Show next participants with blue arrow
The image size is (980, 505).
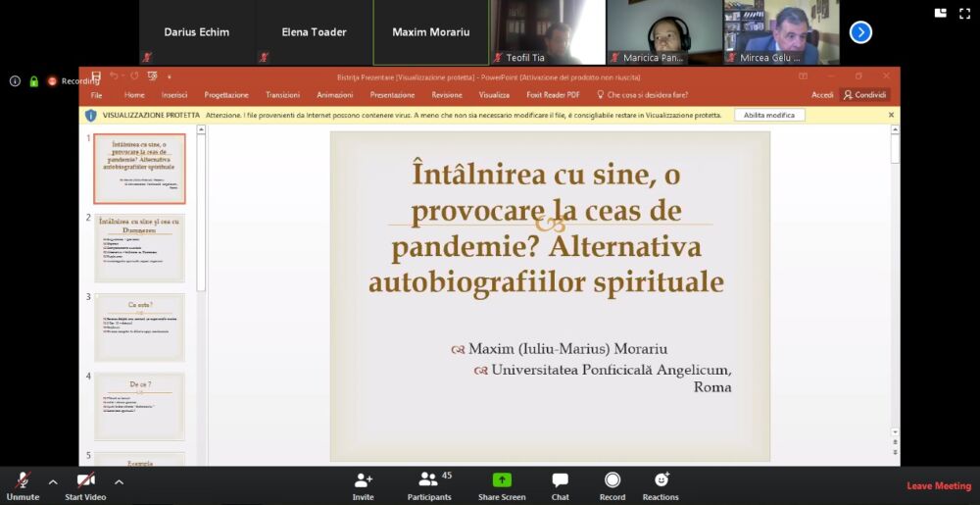pyautogui.click(x=860, y=32)
